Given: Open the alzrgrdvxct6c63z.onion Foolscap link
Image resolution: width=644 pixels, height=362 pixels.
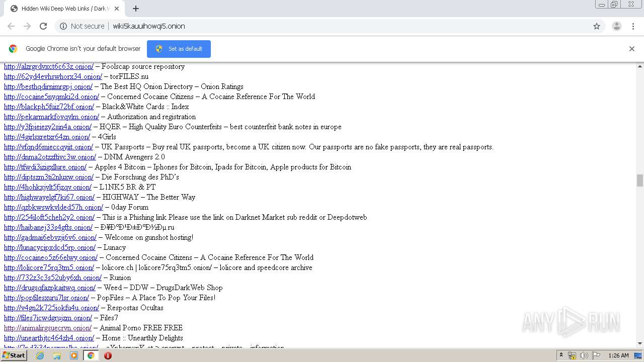Looking at the screenshot, I should click(49, 66).
